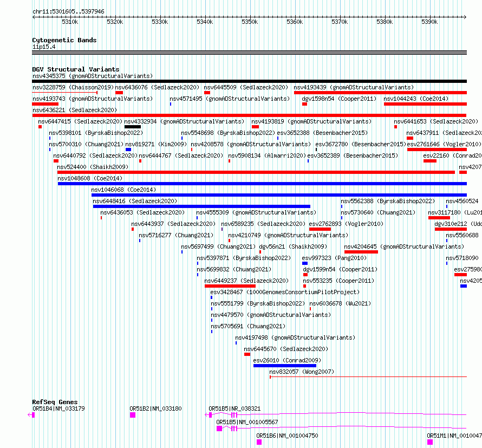482x448 pixels.
Task: Click nsv4197498 (gnomADStructuralVariants) label
Action: click(295, 337)
